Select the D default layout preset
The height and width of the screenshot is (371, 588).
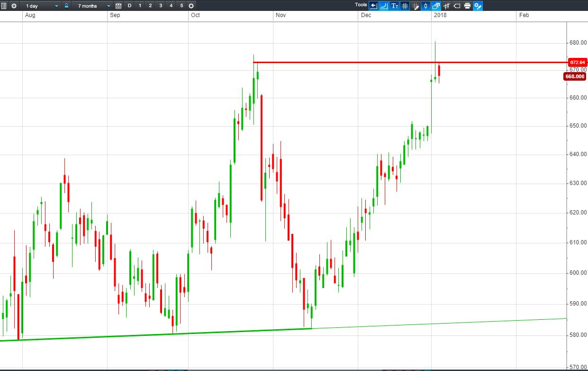point(129,6)
